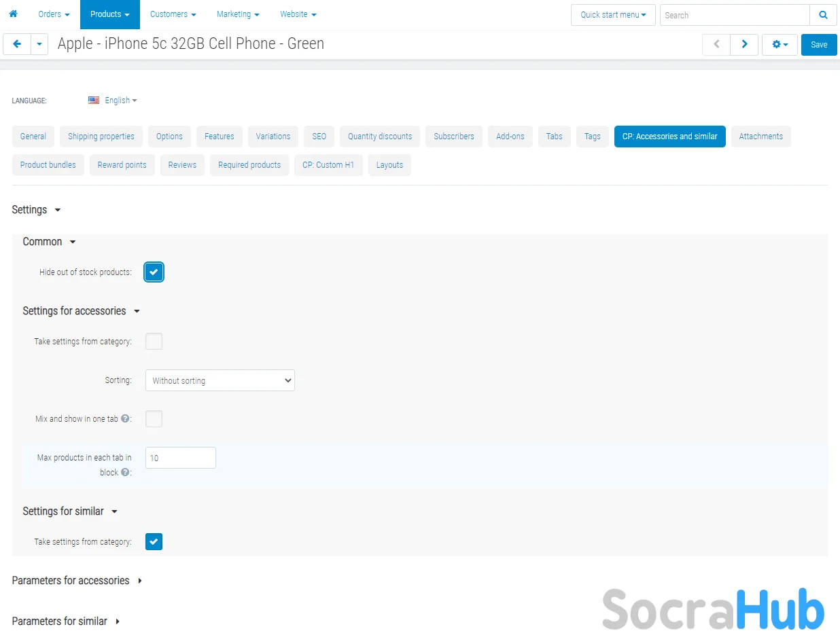This screenshot has height=633, width=840.
Task: Switch to Shipping properties tab
Action: (101, 137)
